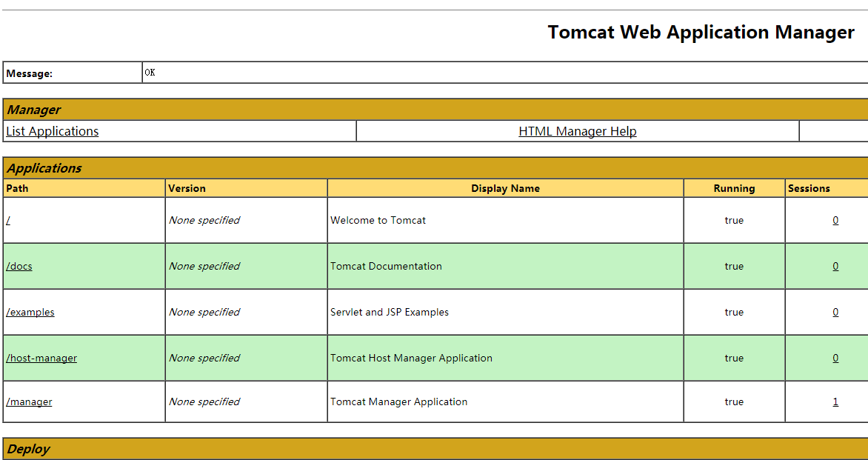Screen dimensions: 868x460
Task: Click "None specified" in the /docs row
Action: 204,266
